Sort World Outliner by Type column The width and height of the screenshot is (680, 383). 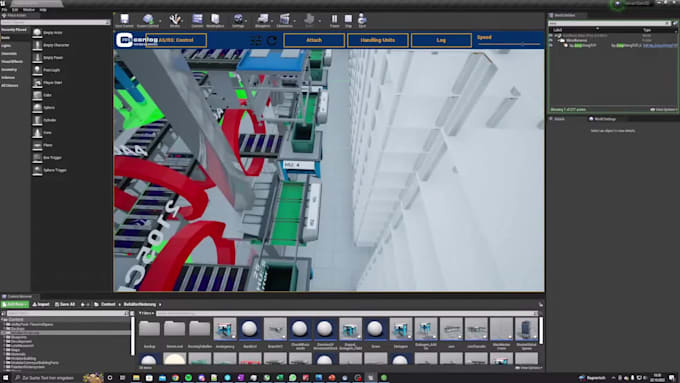coord(647,30)
